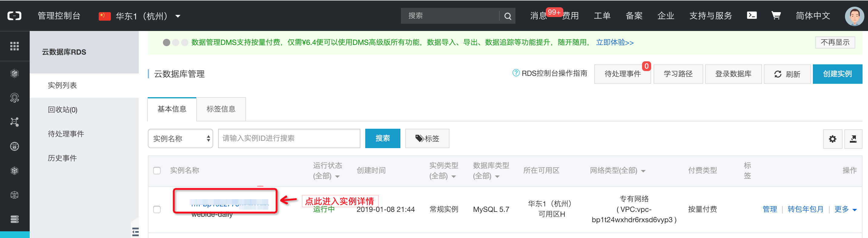Open the column settings gear icon
Image resolution: width=868 pixels, height=238 pixels.
coord(832,139)
